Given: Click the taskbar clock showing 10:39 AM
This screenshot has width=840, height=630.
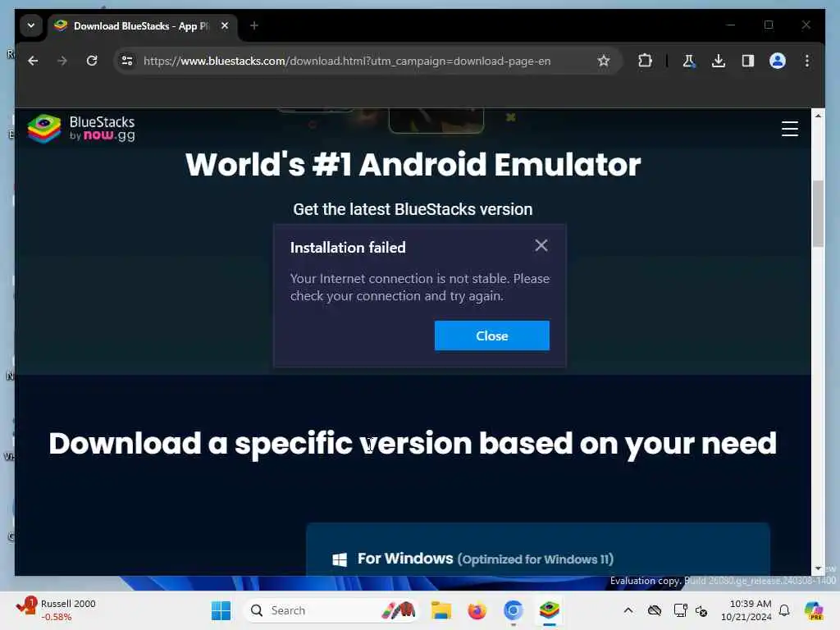Looking at the screenshot, I should (x=746, y=610).
